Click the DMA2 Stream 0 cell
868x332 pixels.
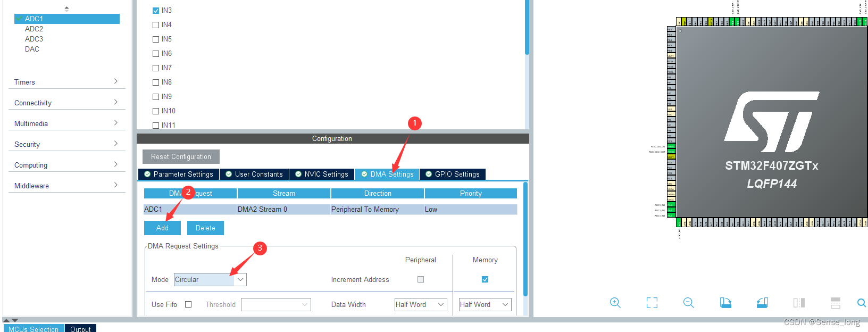pos(283,209)
